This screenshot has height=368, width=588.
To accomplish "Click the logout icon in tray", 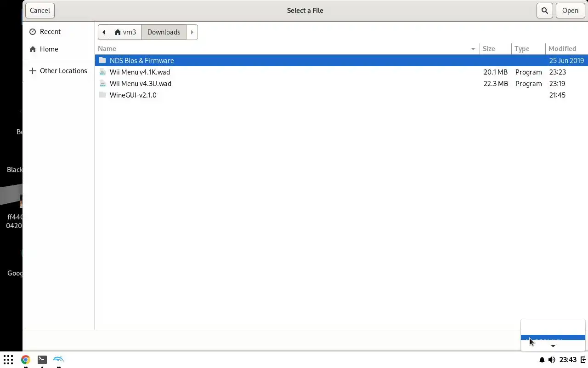I will 584,360.
